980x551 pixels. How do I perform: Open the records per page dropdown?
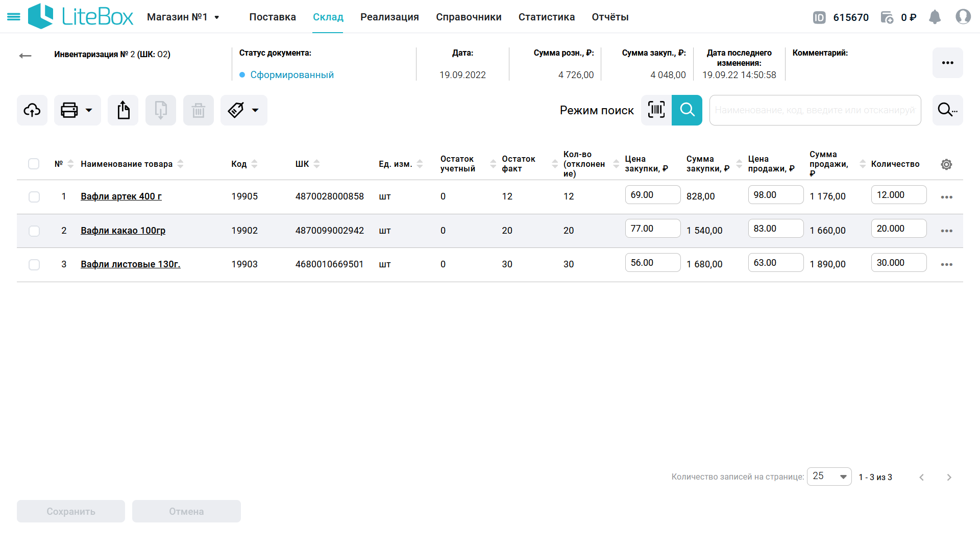click(x=829, y=477)
